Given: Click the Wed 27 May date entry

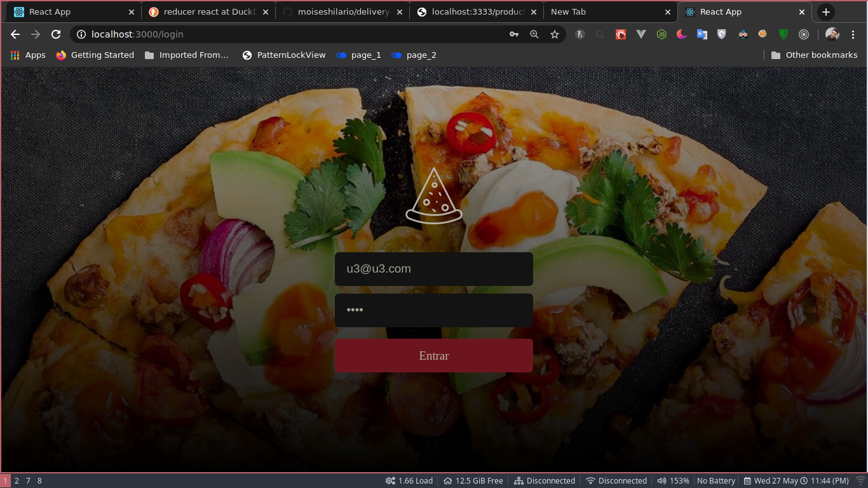Looking at the screenshot, I should pos(770,481).
